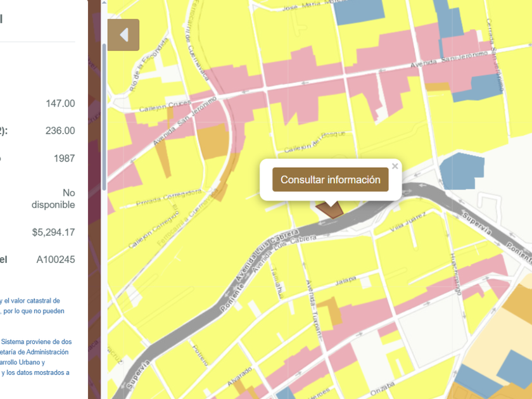Click the Huachinango street label

click(455, 274)
